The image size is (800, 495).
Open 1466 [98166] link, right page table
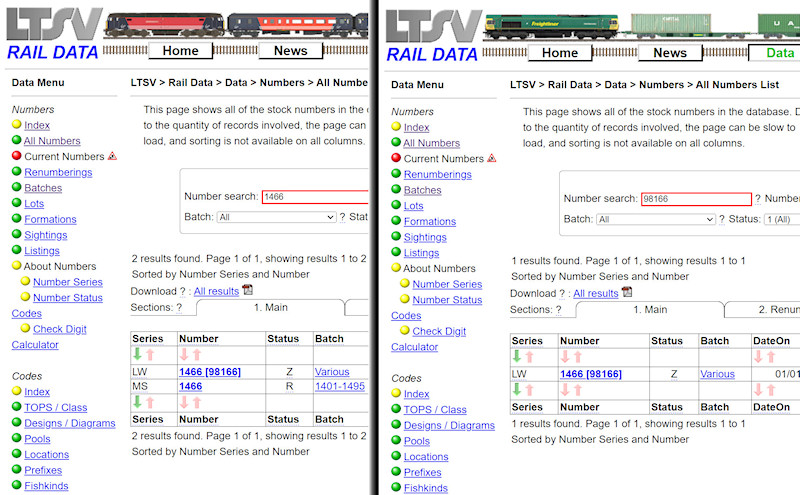591,374
